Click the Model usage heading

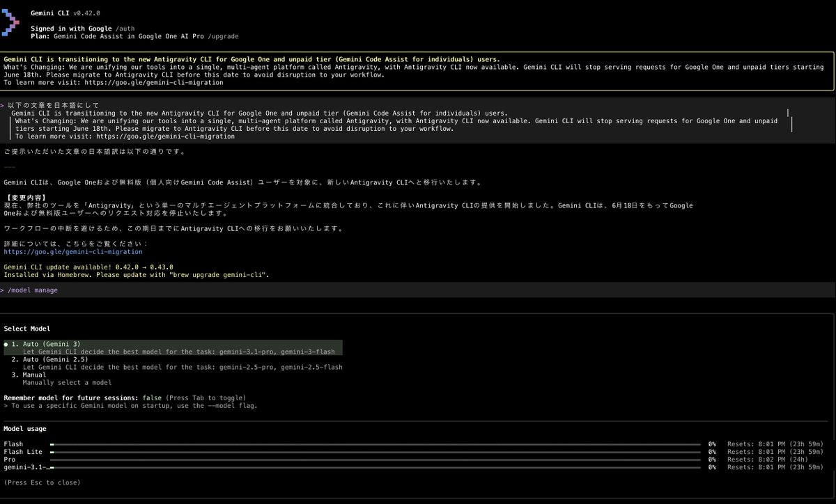click(25, 429)
